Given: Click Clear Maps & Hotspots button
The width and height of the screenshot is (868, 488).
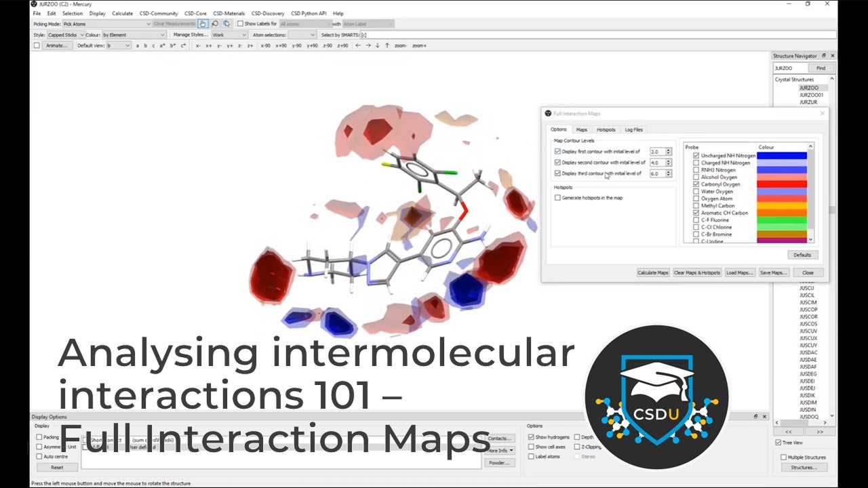Looking at the screenshot, I should pos(697,272).
